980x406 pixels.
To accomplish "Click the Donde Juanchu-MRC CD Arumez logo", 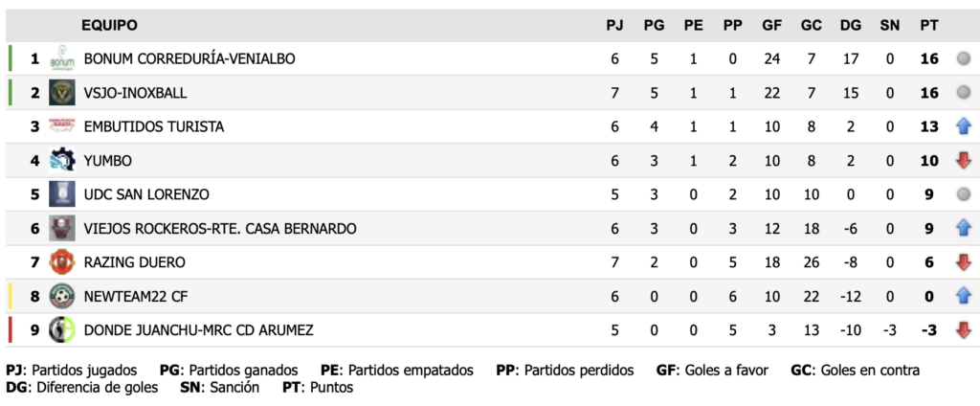I will pyautogui.click(x=62, y=330).
